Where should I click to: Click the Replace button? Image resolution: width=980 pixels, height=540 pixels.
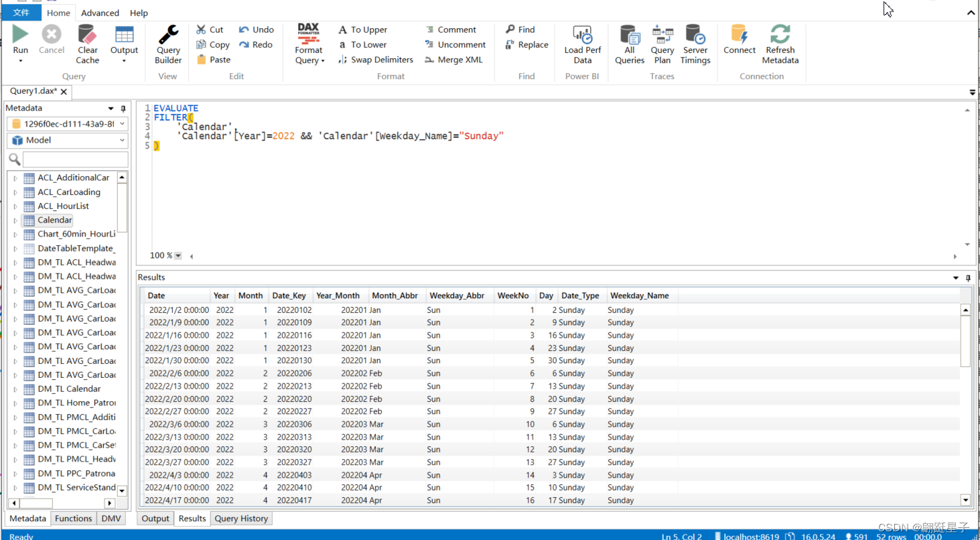click(527, 44)
